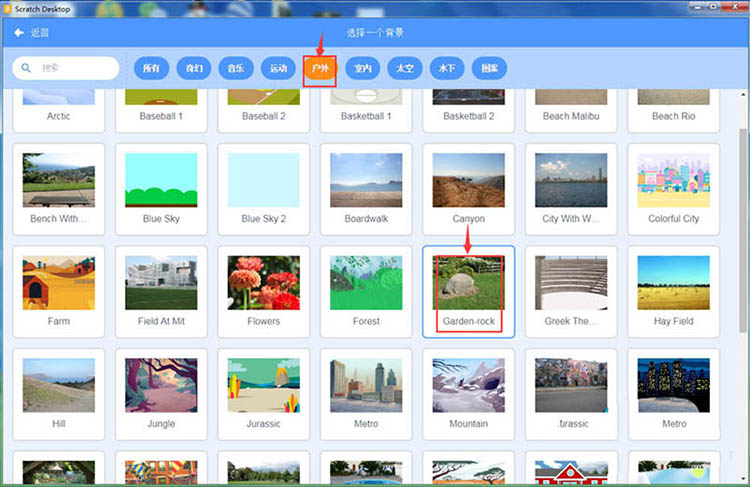
Task: Click the Scratch Desktop title bar icon
Action: tap(7, 9)
